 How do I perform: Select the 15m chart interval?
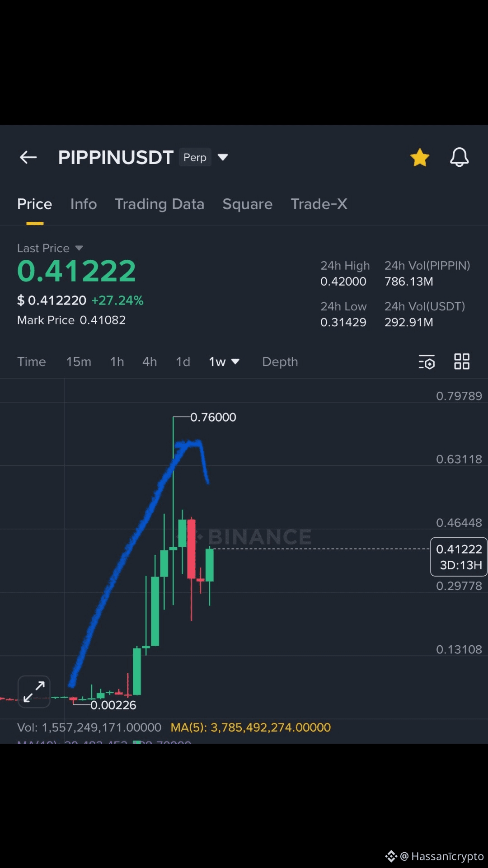(79, 362)
